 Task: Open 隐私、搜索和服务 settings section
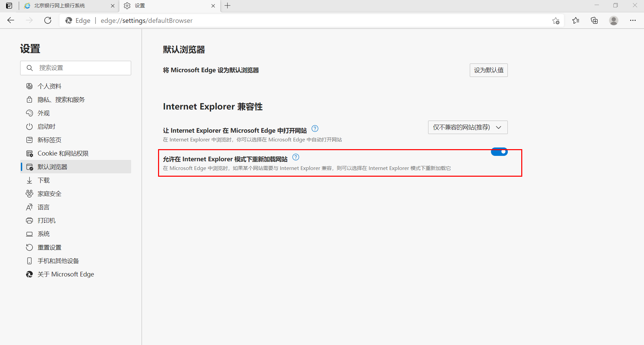[x=76, y=100]
